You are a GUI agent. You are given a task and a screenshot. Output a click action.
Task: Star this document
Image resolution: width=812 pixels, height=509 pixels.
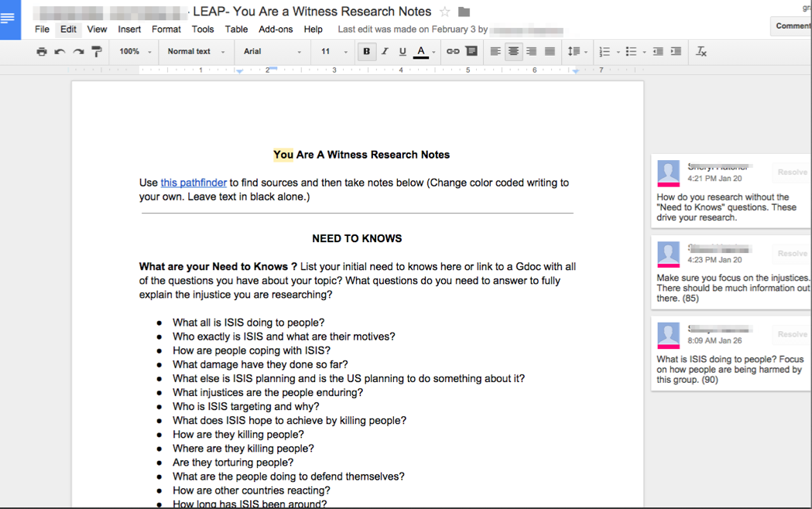[x=445, y=12]
